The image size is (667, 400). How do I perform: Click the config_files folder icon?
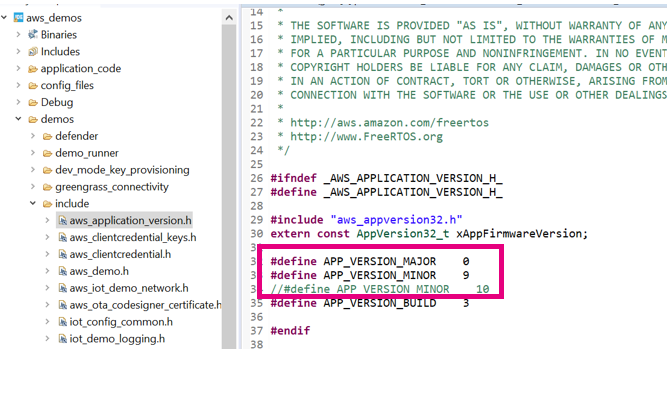coord(33,86)
